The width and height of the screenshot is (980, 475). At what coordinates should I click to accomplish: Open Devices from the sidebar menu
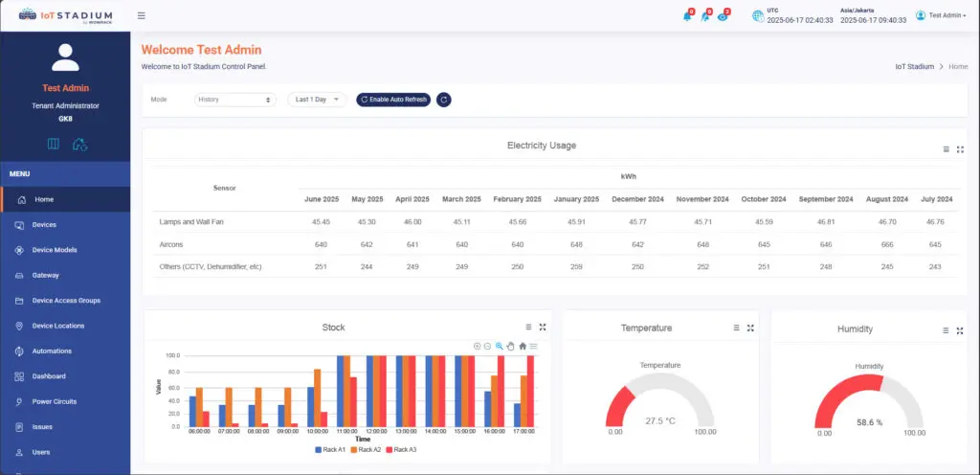click(x=44, y=225)
